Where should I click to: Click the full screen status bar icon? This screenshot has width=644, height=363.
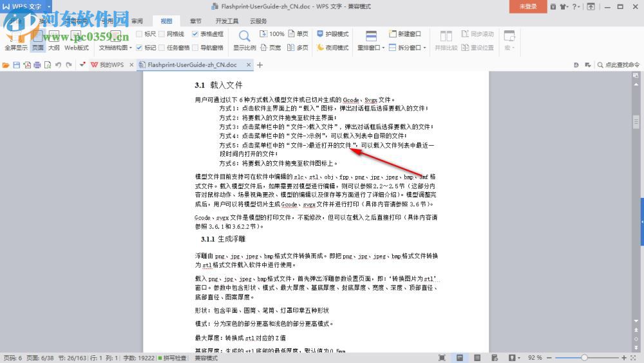coord(442,358)
